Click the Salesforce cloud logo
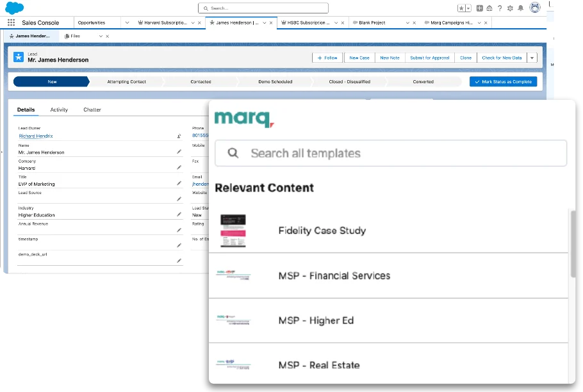583x392 pixels. click(14, 8)
